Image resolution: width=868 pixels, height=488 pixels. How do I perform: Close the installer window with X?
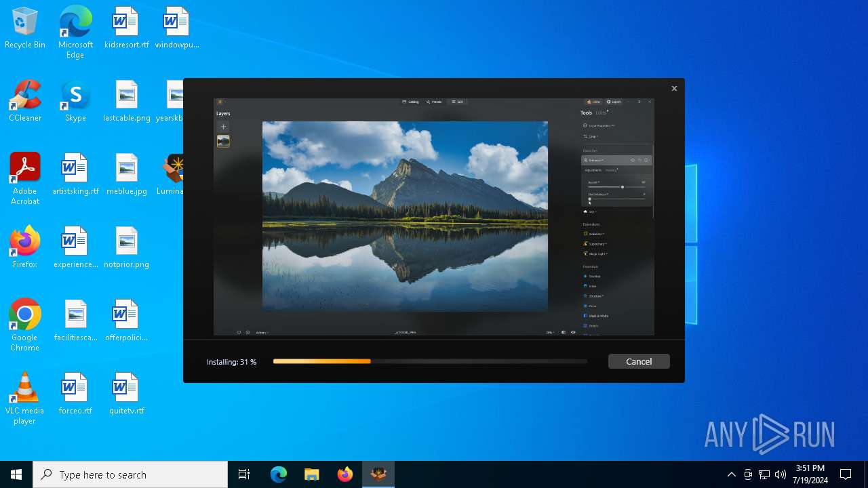tap(674, 88)
